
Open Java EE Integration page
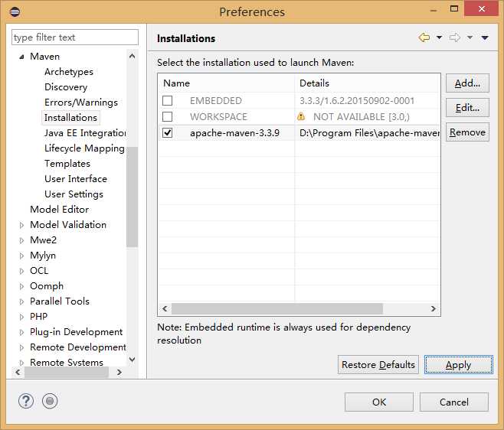point(85,132)
